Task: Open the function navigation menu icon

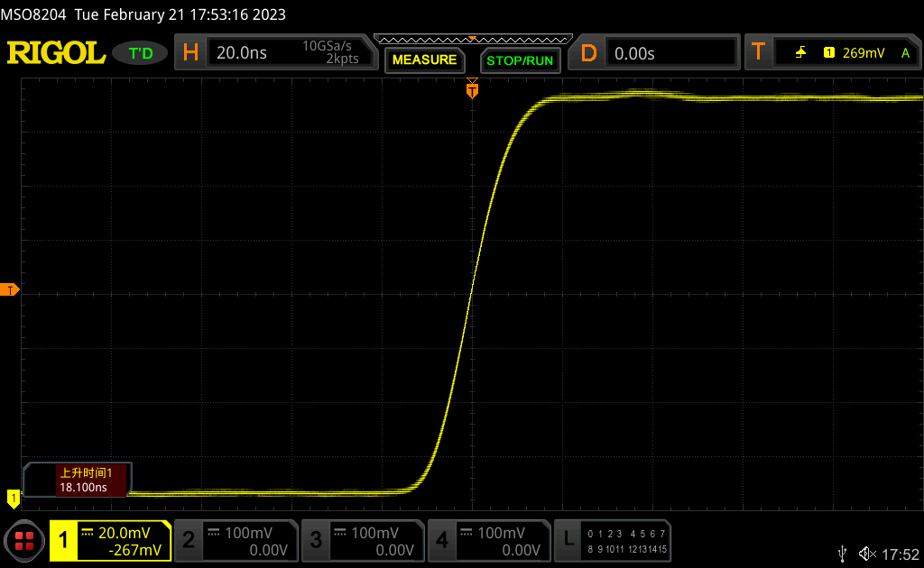Action: click(x=24, y=540)
